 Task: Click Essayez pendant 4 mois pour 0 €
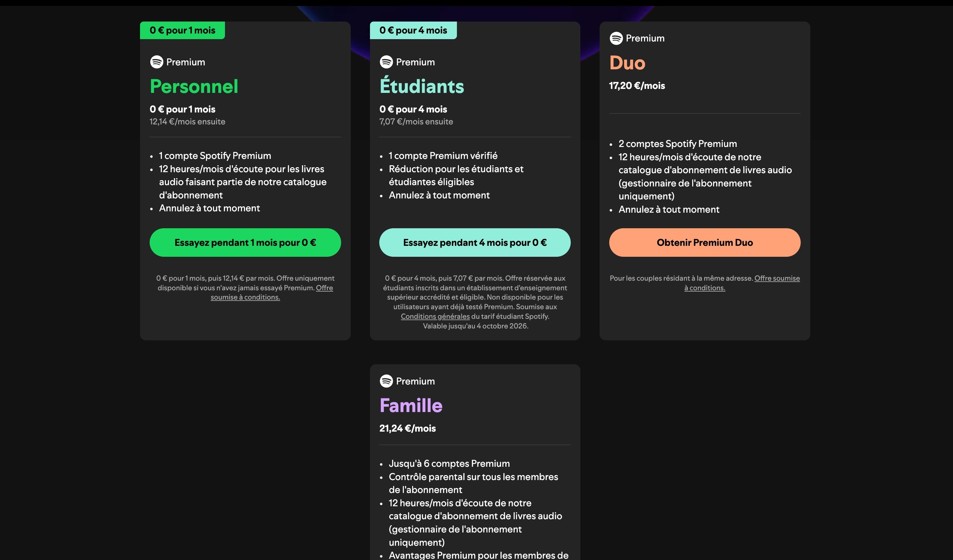[475, 243]
